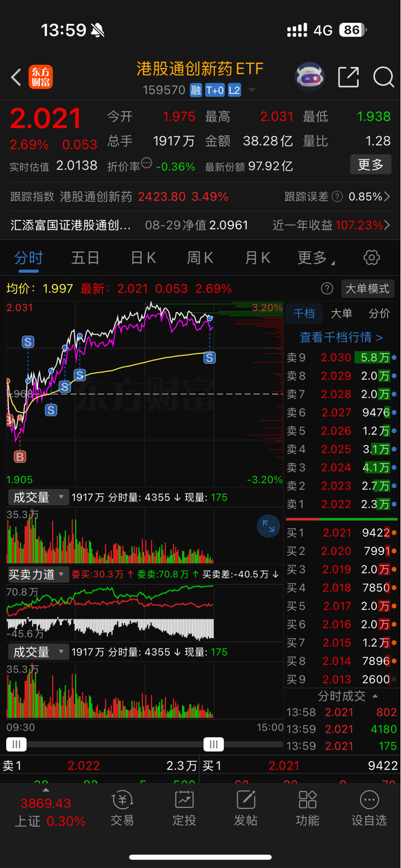Tap help icon beside 大单模式
The height and width of the screenshot is (868, 401).
point(327,289)
